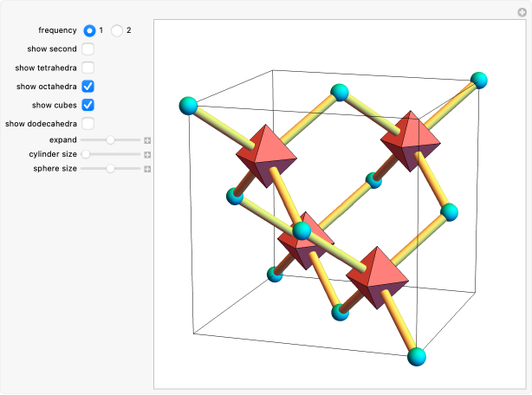Enable show tetrahedra checkbox
The width and height of the screenshot is (532, 395).
(88, 68)
